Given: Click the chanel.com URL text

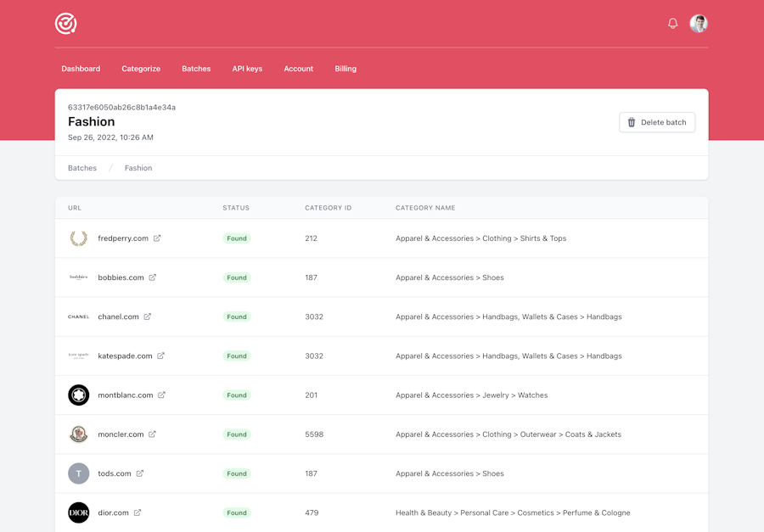Looking at the screenshot, I should 118,316.
